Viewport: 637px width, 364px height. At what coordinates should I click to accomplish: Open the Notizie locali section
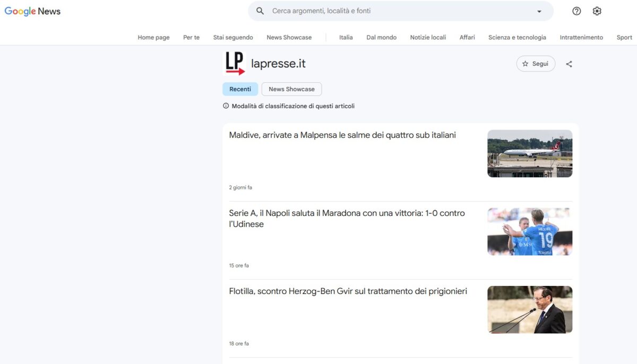click(x=428, y=38)
